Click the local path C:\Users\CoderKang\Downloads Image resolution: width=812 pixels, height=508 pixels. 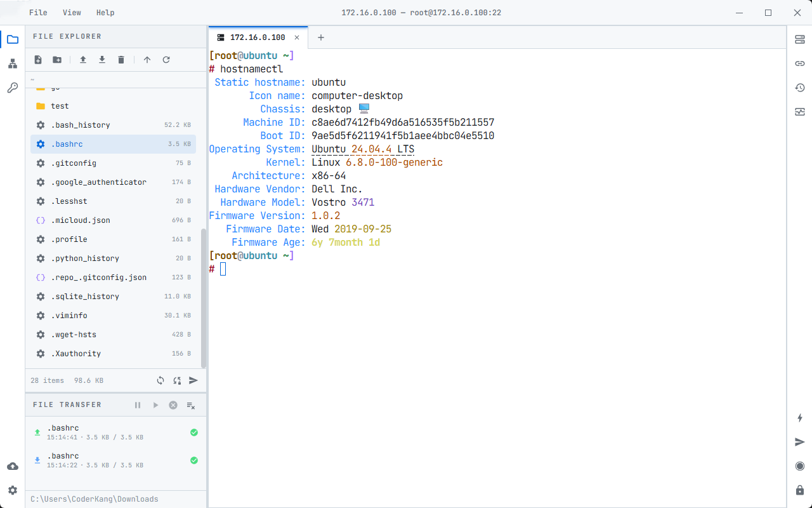[x=94, y=499]
